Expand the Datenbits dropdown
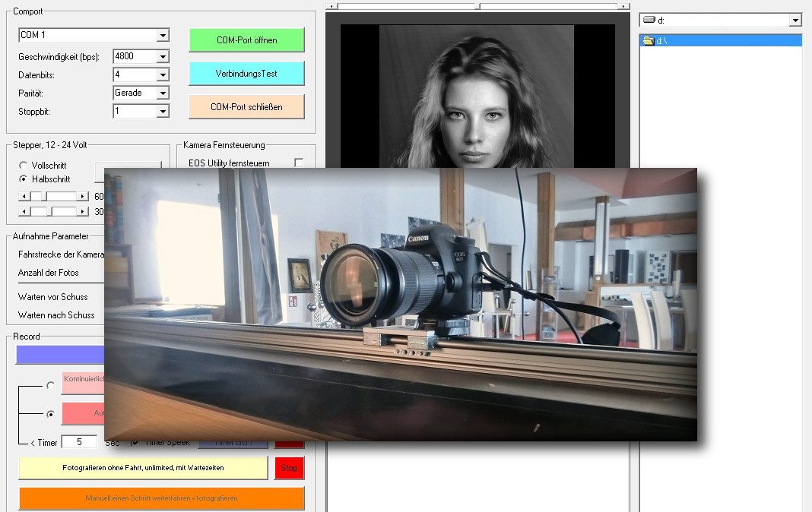Screen dimensions: 812x512 click(162, 74)
